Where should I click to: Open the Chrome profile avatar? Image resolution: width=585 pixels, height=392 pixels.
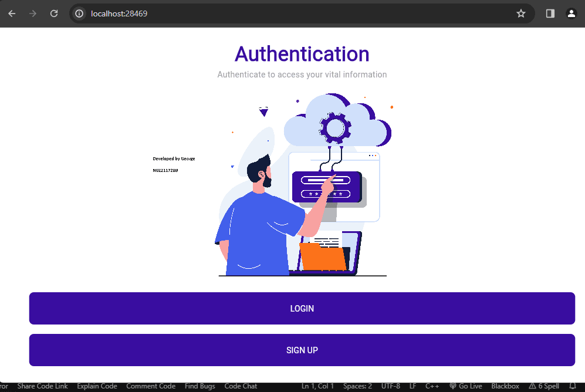tap(572, 13)
